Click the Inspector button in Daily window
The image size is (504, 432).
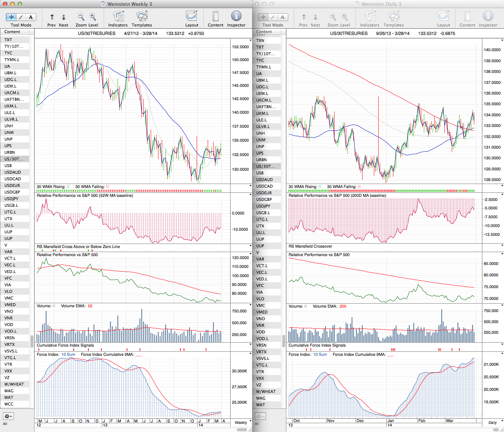[x=488, y=17]
